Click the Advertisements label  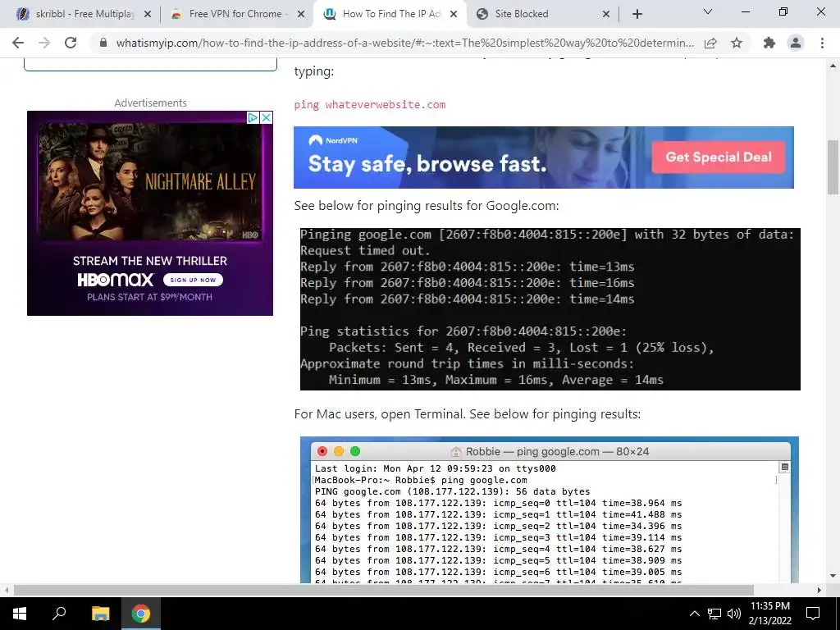151,103
